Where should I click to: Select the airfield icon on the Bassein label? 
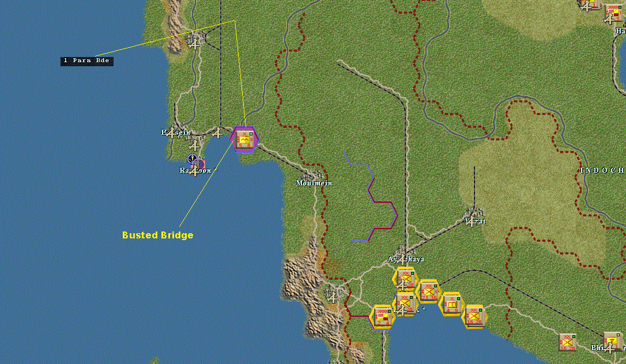click(x=171, y=133)
